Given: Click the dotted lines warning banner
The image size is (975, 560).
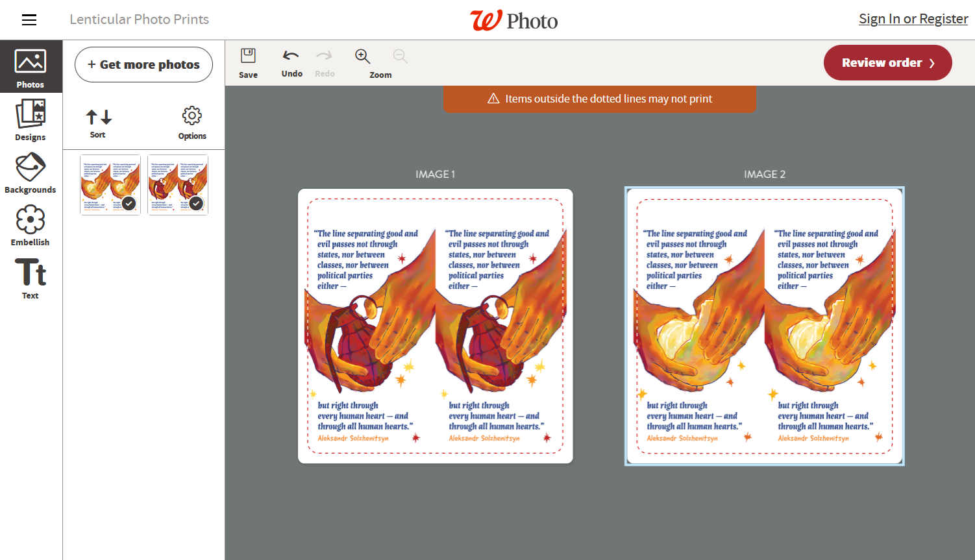Looking at the screenshot, I should click(x=600, y=99).
